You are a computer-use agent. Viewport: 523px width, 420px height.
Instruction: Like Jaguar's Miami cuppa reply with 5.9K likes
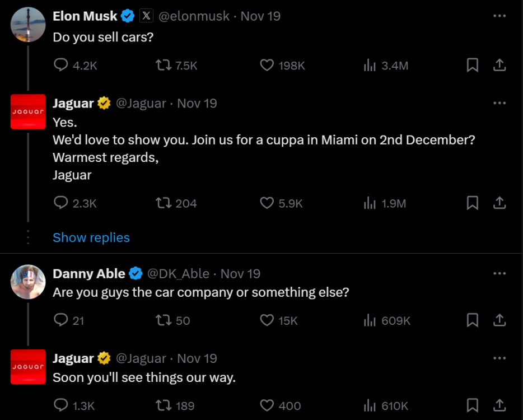click(267, 203)
